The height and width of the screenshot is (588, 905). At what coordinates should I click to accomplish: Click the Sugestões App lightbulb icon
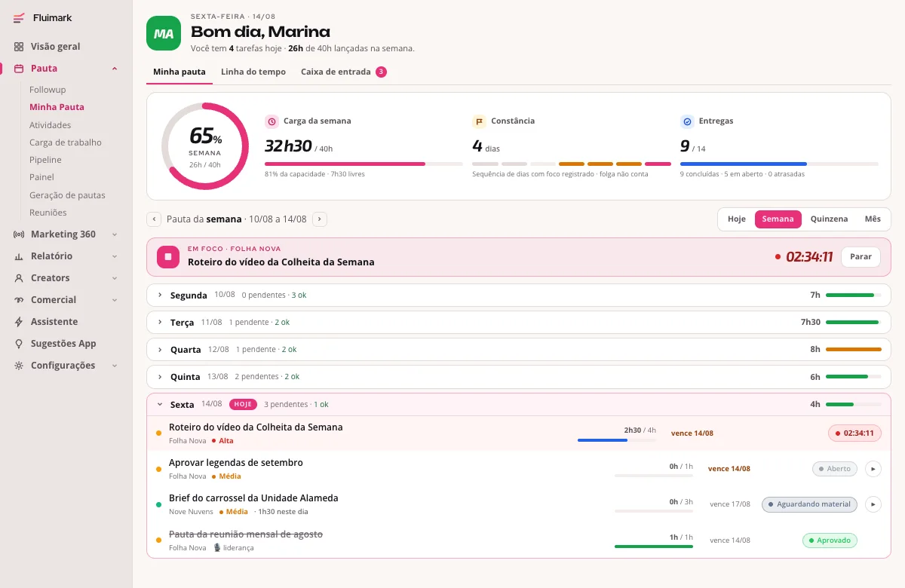(x=19, y=344)
